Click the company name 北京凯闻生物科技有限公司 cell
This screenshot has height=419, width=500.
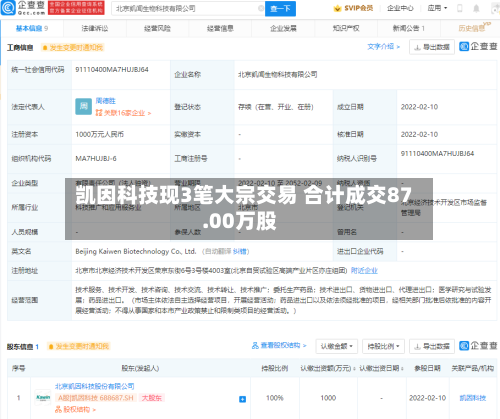pos(277,75)
